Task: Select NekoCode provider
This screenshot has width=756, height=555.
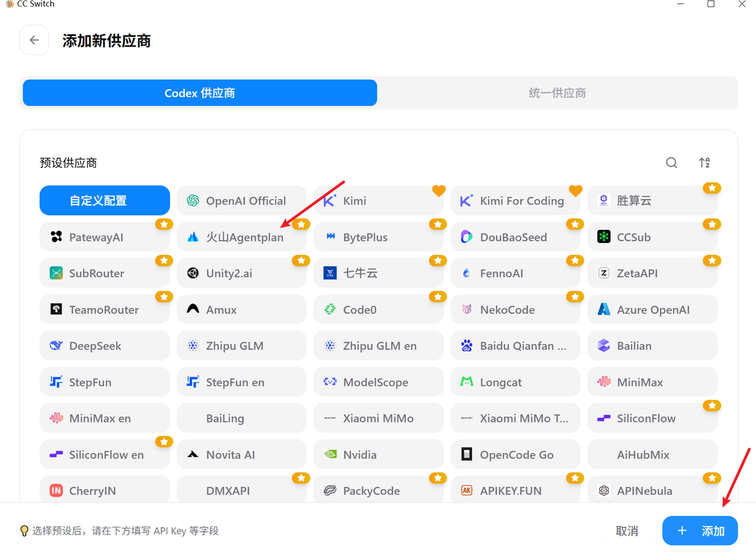Action: pos(516,309)
